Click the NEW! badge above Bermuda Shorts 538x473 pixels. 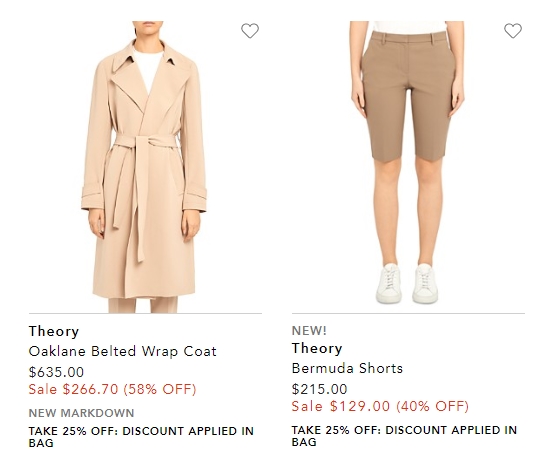(309, 331)
